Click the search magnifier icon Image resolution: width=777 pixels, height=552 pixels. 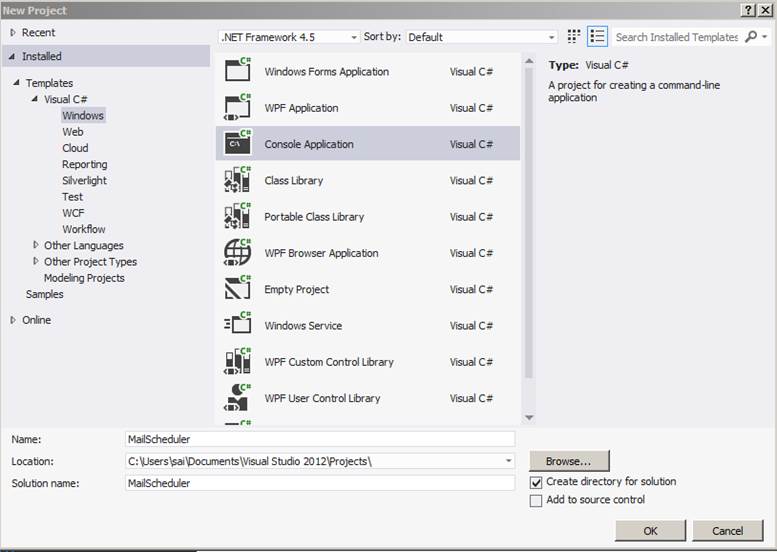pyautogui.click(x=751, y=36)
